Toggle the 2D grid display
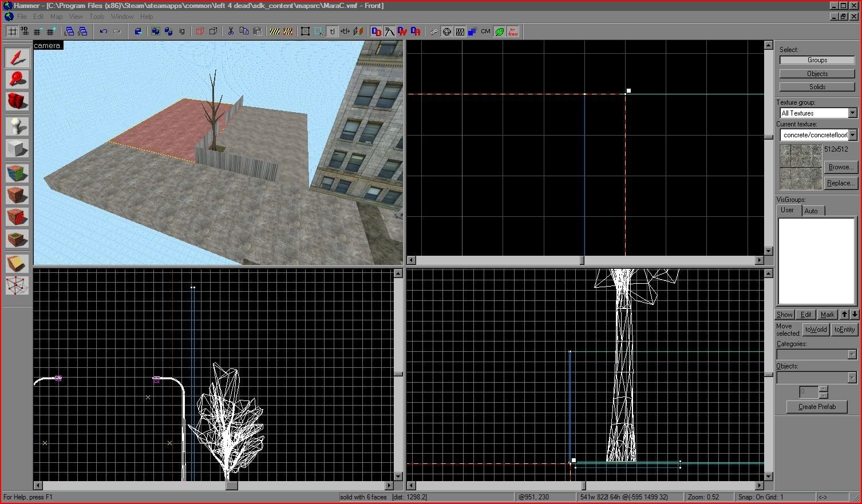The image size is (862, 504). pos(12,31)
